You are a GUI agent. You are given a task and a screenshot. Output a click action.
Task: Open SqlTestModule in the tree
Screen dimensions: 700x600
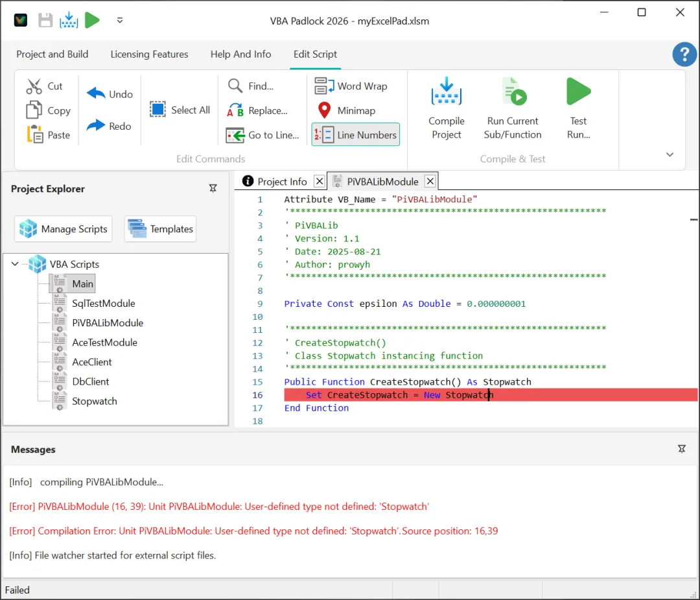pos(104,304)
